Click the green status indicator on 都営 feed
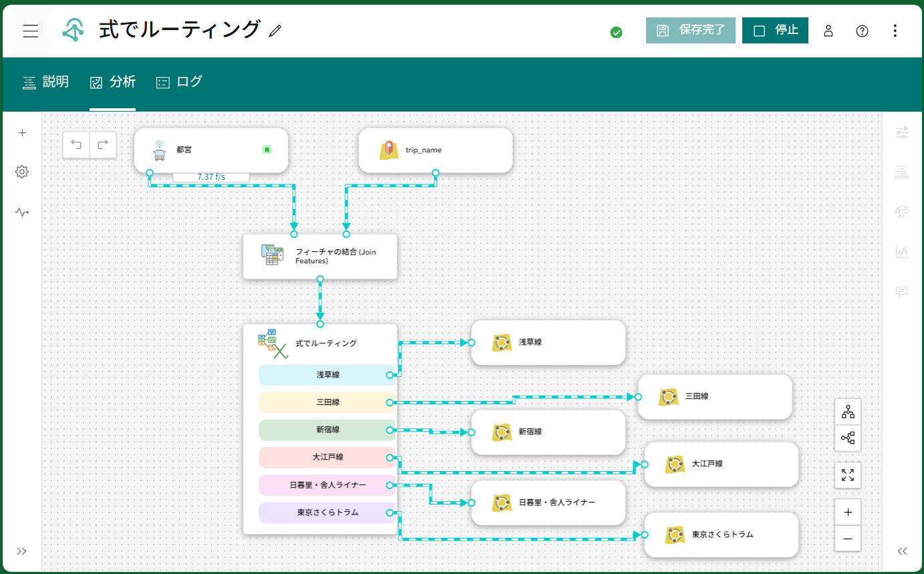This screenshot has width=924, height=574. pyautogui.click(x=267, y=150)
